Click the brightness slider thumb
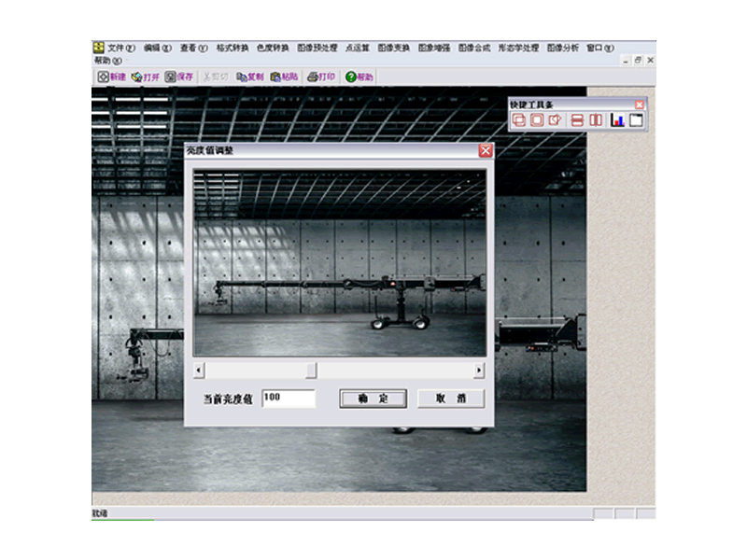This screenshot has width=747, height=560. click(x=311, y=371)
